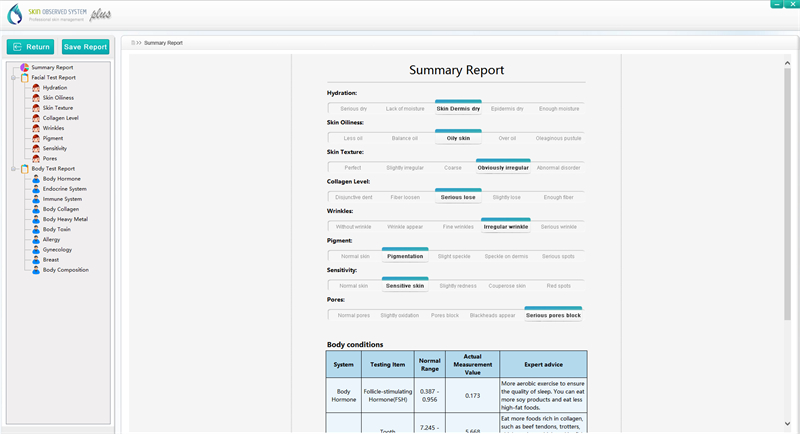This screenshot has width=800, height=434.
Task: Select the Facial Test Report clipboard icon
Action: 24,78
